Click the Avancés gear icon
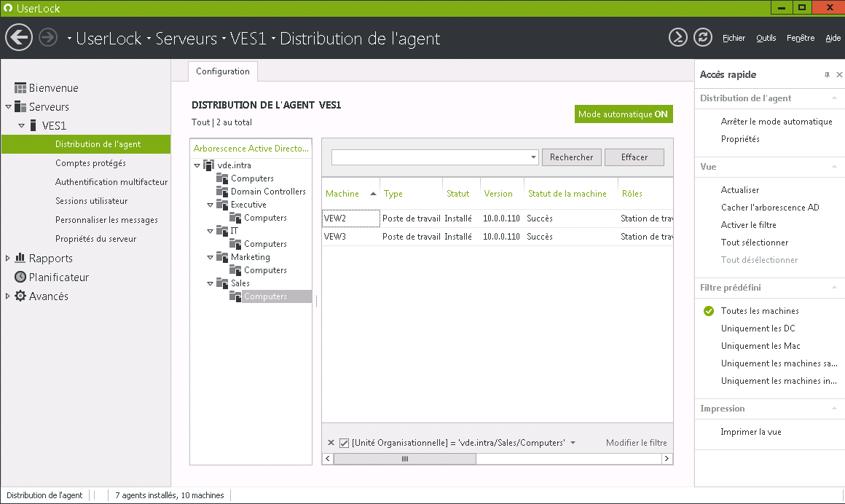845x504 pixels. [20, 296]
